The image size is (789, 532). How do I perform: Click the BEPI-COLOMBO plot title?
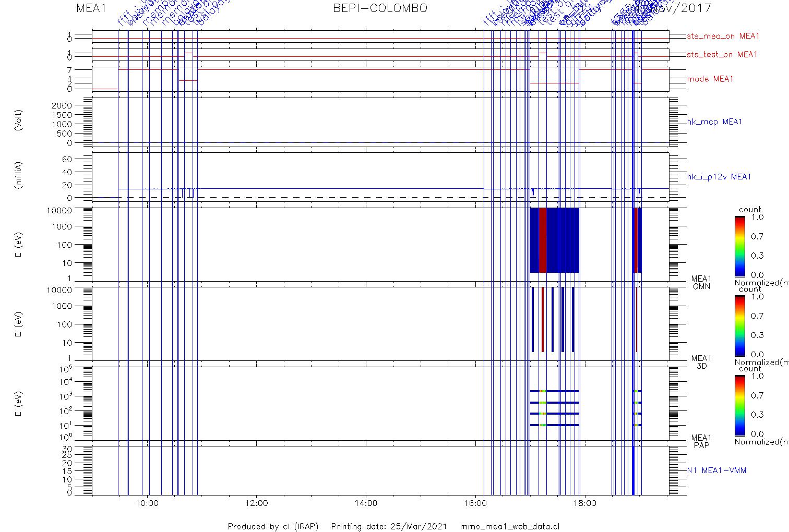pos(380,8)
